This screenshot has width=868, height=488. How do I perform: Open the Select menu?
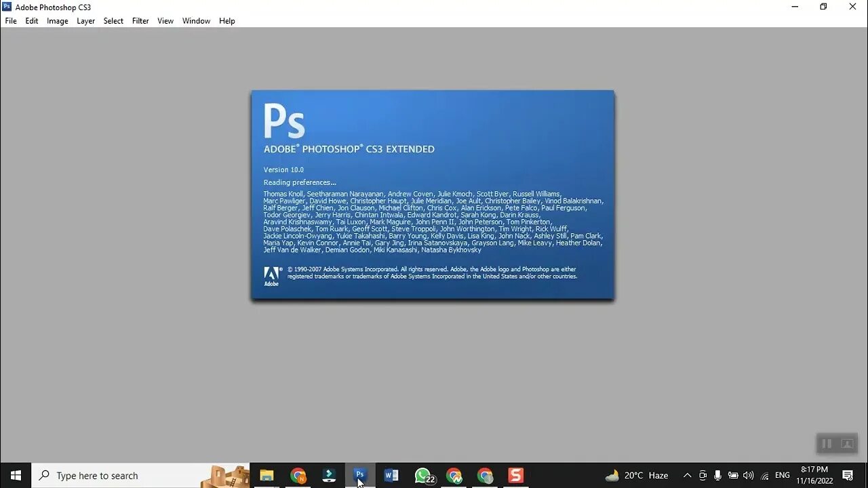(x=113, y=21)
